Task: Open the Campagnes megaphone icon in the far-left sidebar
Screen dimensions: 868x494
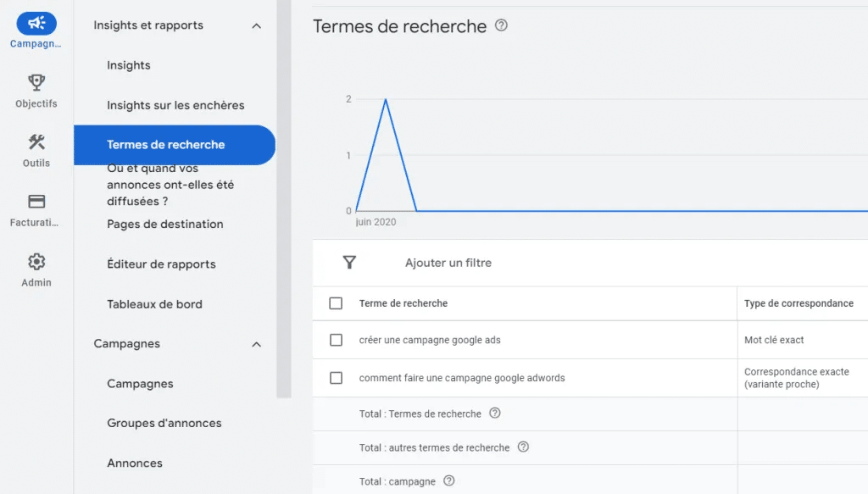Action: pos(35,23)
